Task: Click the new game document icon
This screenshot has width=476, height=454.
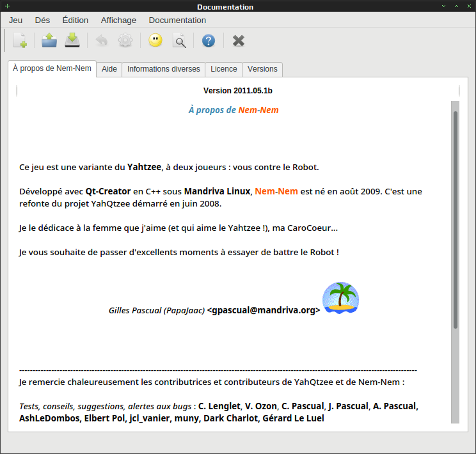Action: click(20, 41)
